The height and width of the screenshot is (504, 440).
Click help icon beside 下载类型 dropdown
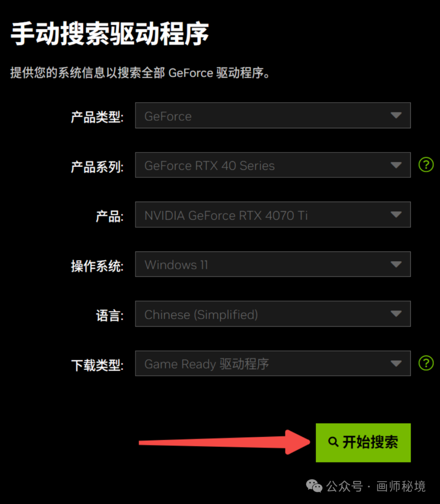pos(426,363)
